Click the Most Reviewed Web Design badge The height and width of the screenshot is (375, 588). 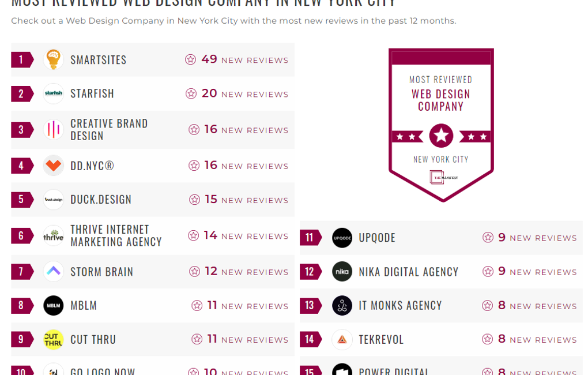coord(441,124)
